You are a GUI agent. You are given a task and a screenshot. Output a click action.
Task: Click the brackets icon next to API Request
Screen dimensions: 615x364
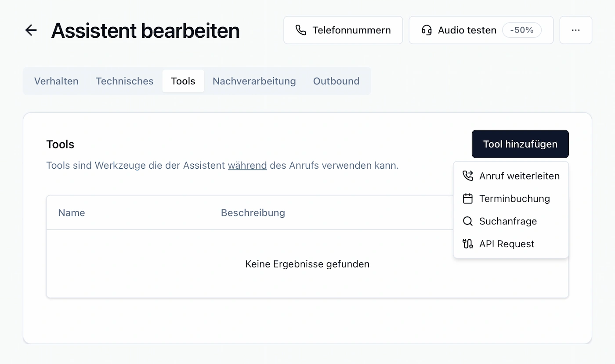468,244
